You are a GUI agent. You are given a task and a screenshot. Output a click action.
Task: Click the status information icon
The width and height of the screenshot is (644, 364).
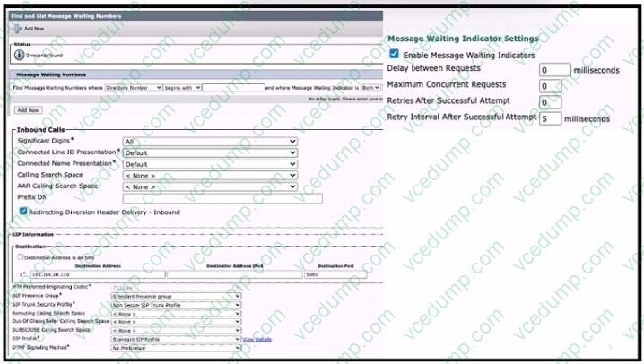pyautogui.click(x=19, y=55)
